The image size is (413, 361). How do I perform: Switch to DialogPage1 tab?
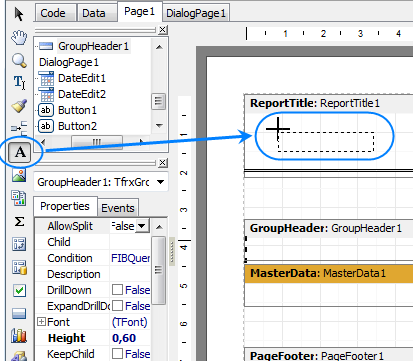196,13
